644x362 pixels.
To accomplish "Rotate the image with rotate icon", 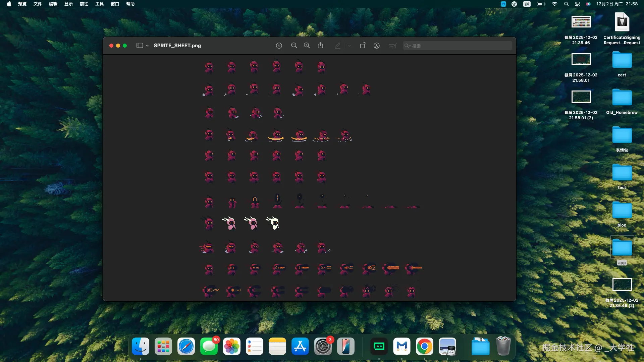I will click(363, 46).
